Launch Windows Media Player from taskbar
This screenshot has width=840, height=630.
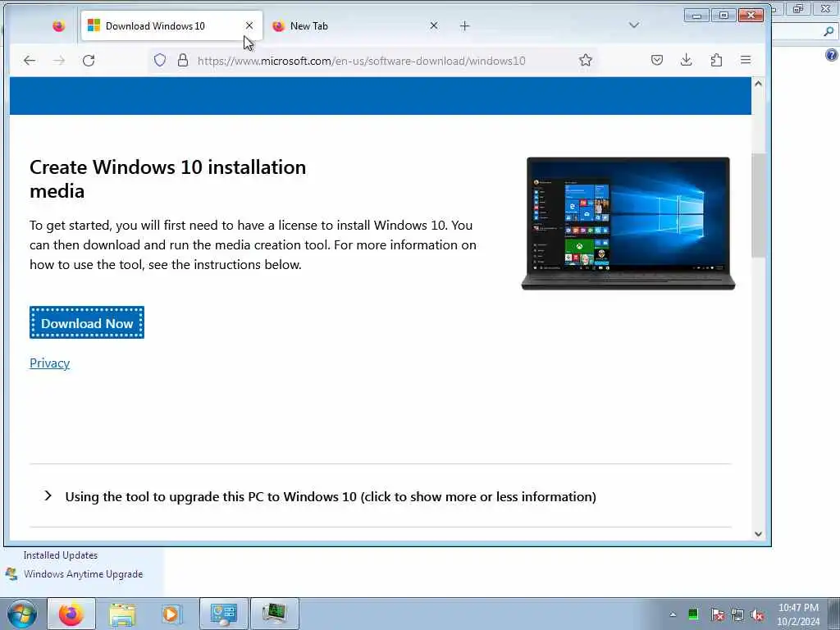[171, 614]
